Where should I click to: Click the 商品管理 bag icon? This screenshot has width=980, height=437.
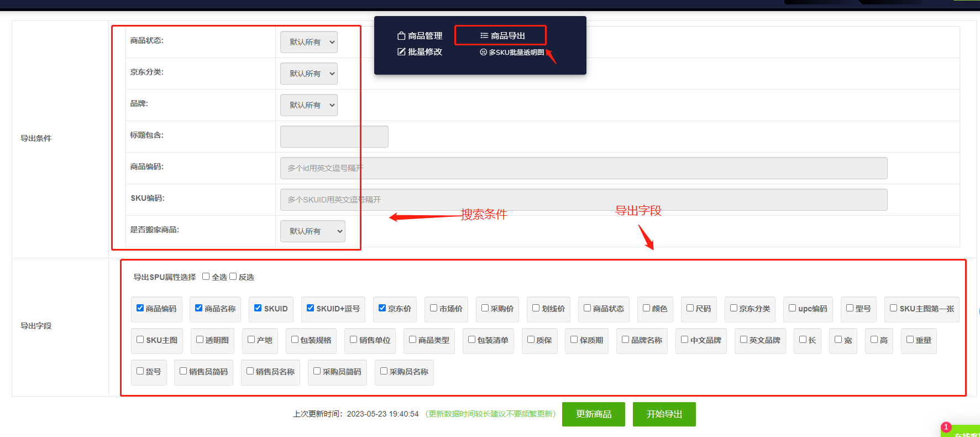[401, 36]
